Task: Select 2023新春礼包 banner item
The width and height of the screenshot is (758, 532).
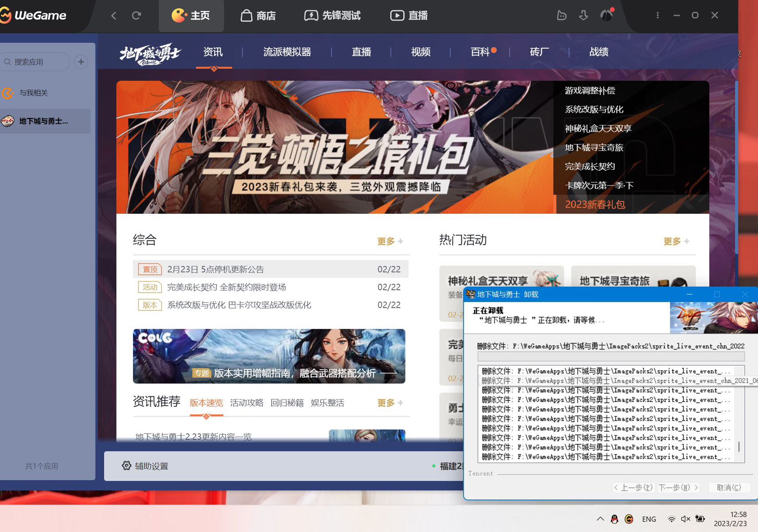Action: pos(595,204)
